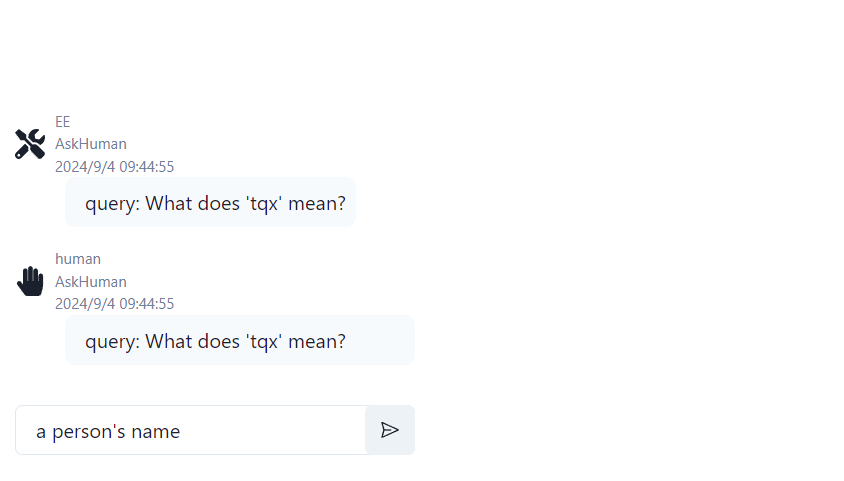
Task: Click the crossed tools avatar icon for EE
Action: [30, 144]
